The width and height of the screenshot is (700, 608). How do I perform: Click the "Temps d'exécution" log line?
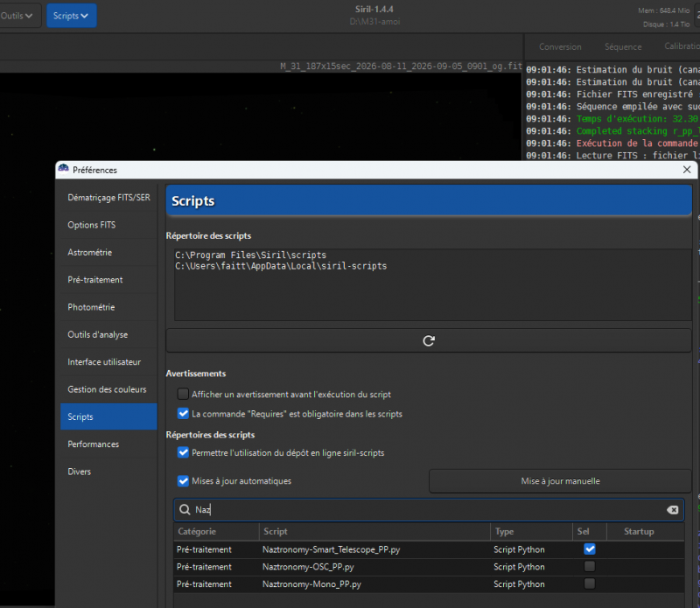[612, 119]
